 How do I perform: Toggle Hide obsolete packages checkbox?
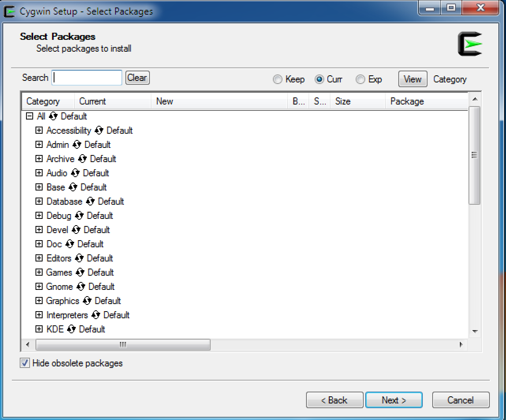pos(25,363)
